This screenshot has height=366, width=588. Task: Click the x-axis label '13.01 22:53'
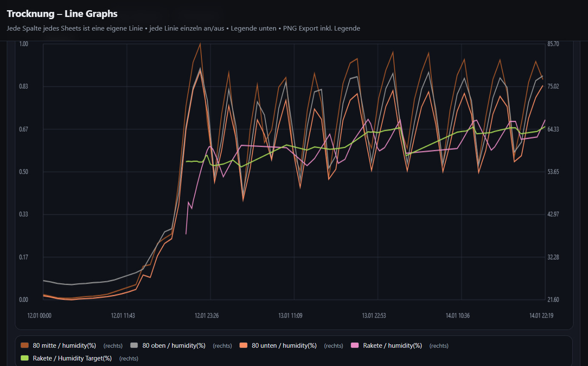click(x=374, y=316)
